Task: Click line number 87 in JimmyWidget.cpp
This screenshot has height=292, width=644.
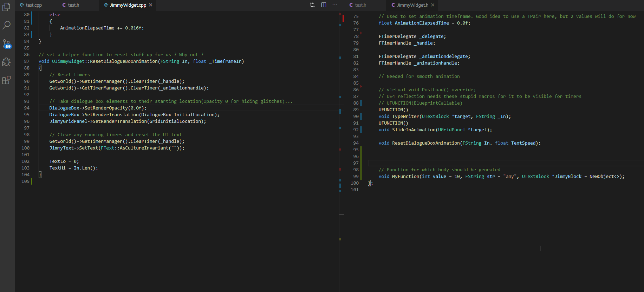Action: (27, 61)
